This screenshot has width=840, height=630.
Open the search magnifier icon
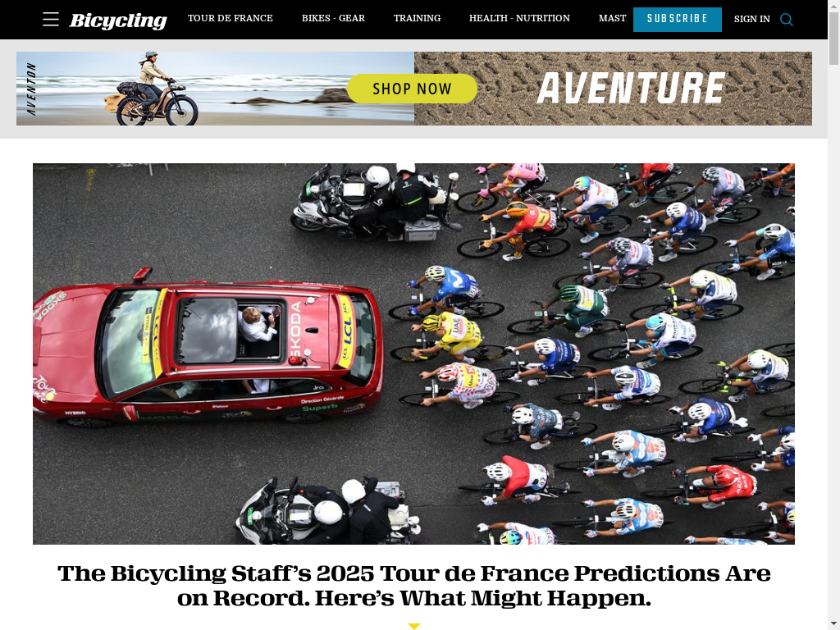point(786,20)
